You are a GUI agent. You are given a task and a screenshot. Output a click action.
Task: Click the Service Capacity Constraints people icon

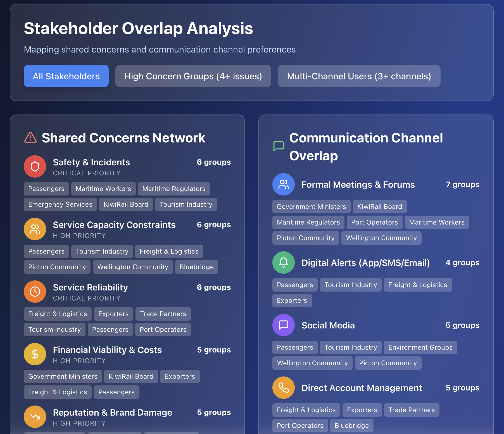35,229
